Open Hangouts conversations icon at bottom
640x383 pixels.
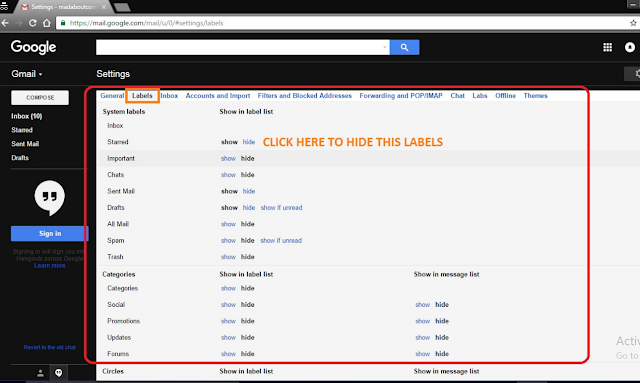(59, 373)
